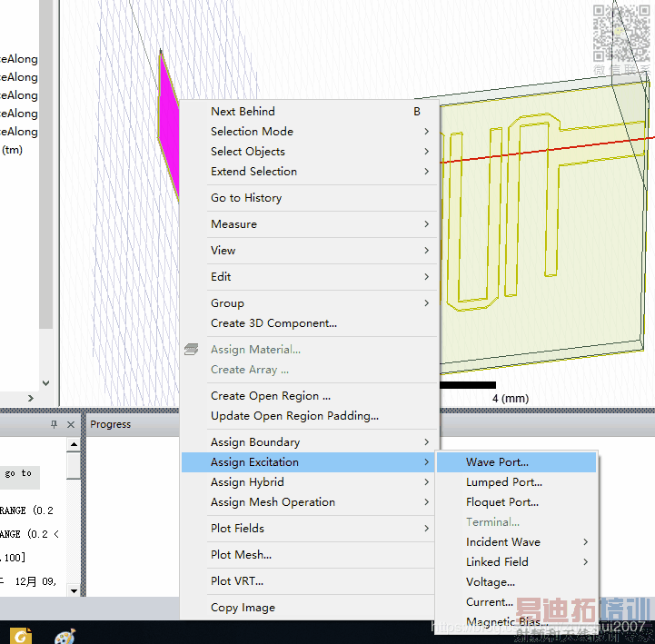Image resolution: width=655 pixels, height=644 pixels.
Task: Choose Floquet Port... excitation
Action: 516,502
